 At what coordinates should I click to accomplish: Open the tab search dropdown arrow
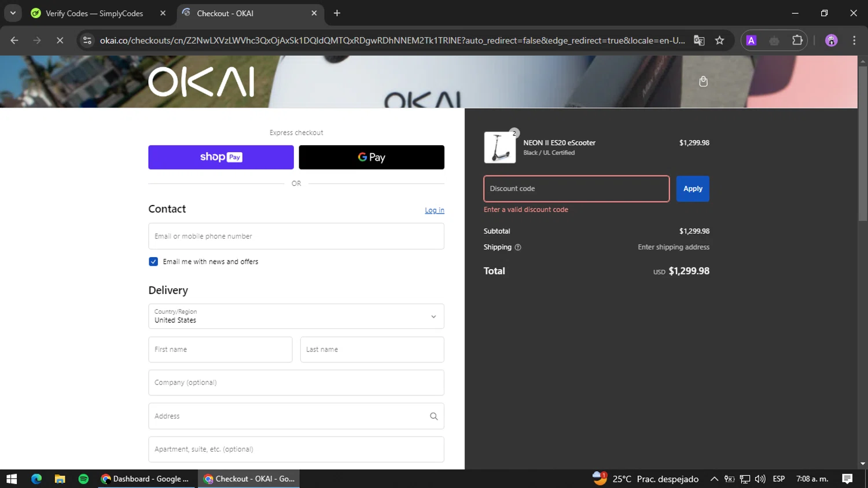click(13, 13)
